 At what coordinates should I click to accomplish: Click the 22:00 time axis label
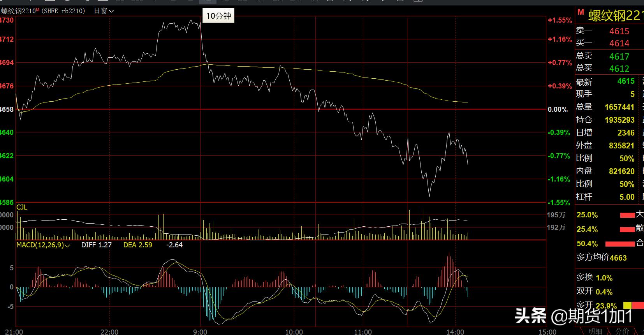point(109,332)
